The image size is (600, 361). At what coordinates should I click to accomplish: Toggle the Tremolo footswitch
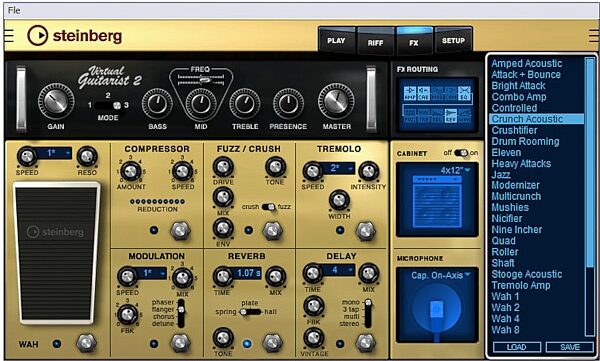[x=365, y=230]
